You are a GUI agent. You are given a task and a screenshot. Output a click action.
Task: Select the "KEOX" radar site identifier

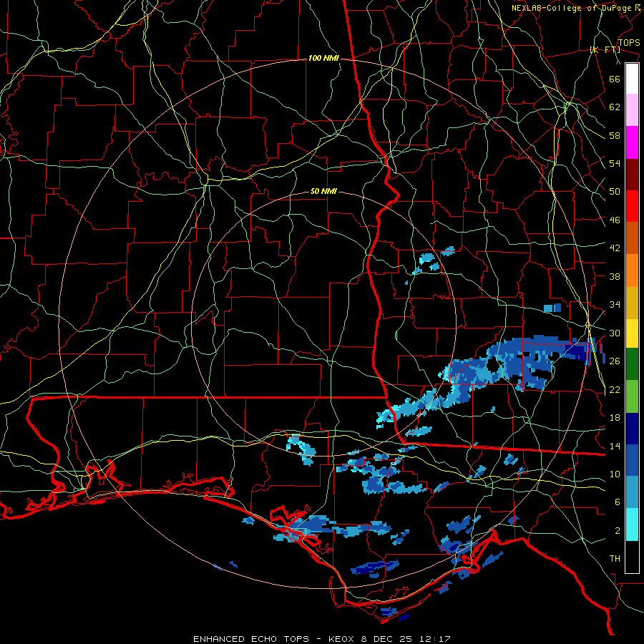(343, 639)
